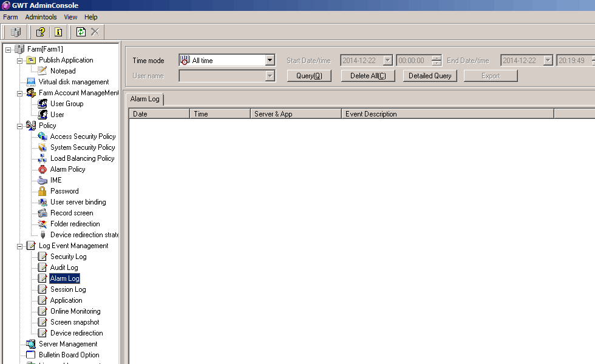Viewport: 595px width, 364px height.
Task: Click the Detailed Query button
Action: click(x=429, y=76)
